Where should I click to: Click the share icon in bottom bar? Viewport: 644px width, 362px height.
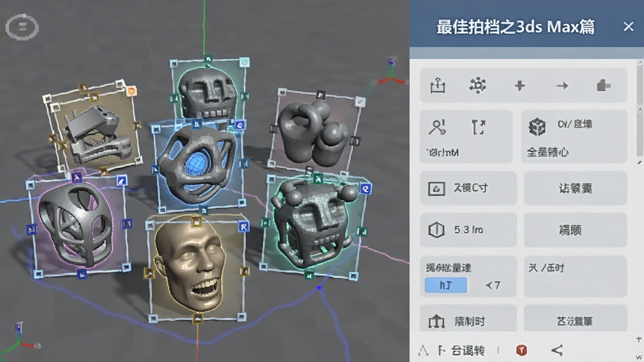557,350
